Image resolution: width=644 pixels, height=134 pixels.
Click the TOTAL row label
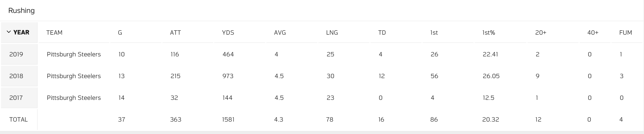click(18, 120)
